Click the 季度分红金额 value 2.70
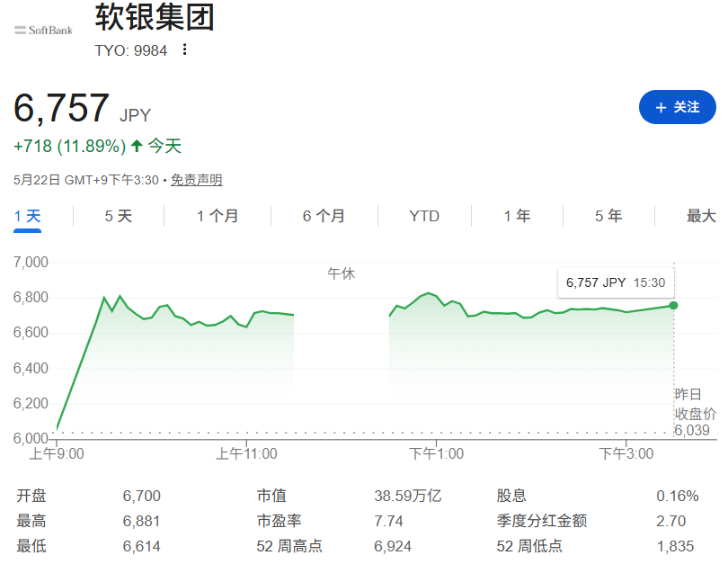The image size is (728, 564). click(670, 521)
